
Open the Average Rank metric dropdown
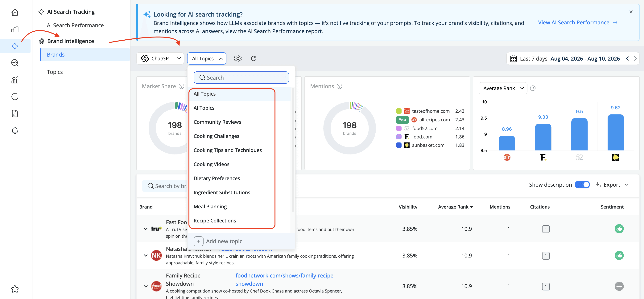(503, 88)
